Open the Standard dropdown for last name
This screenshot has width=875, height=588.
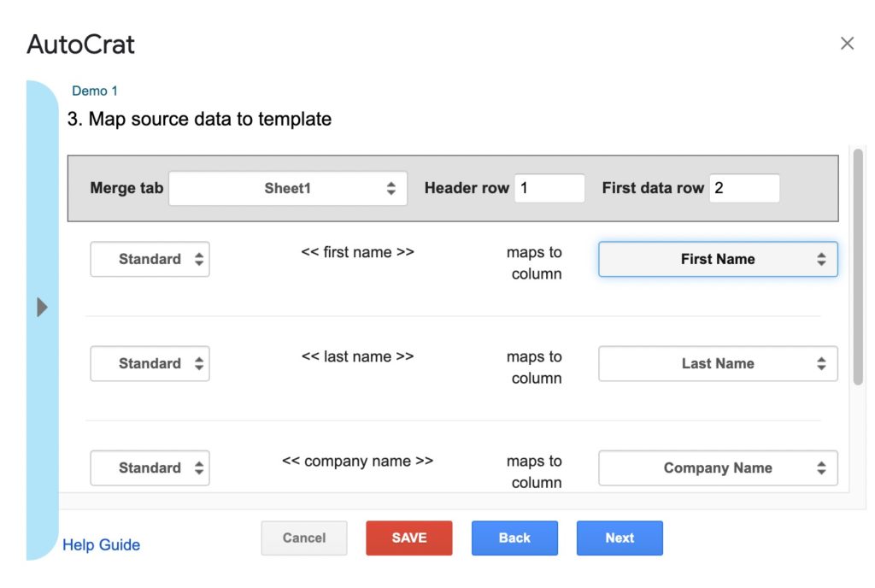pyautogui.click(x=150, y=363)
